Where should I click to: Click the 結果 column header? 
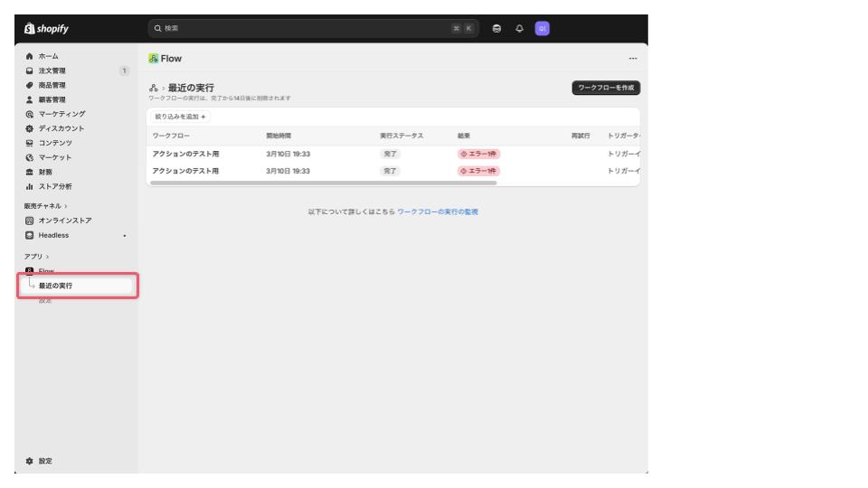[464, 136]
